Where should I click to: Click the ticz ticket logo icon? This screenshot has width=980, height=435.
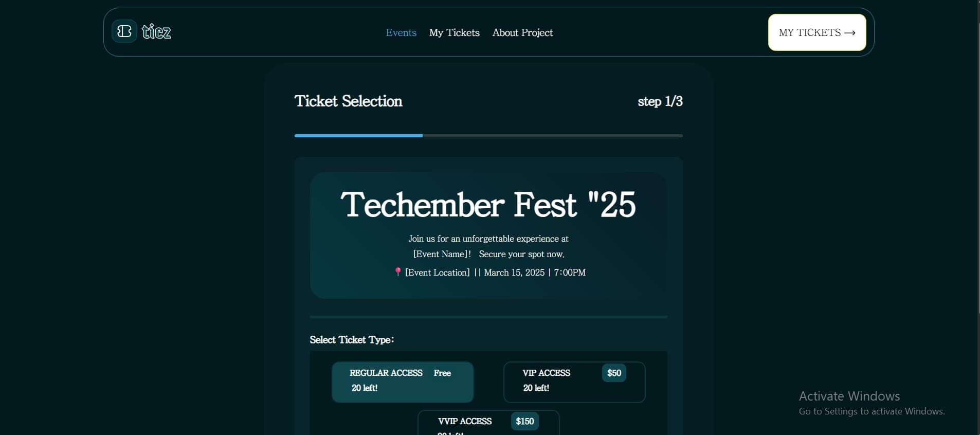(x=123, y=31)
